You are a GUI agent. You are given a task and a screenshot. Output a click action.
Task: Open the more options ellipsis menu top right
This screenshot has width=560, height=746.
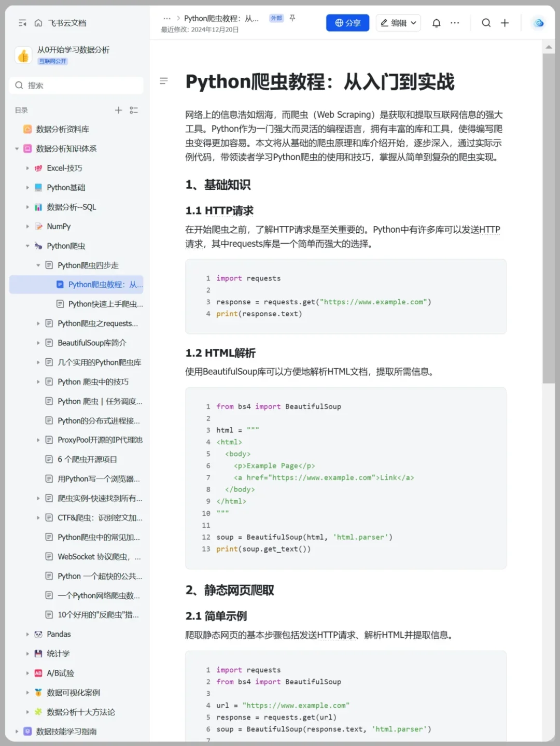(455, 23)
